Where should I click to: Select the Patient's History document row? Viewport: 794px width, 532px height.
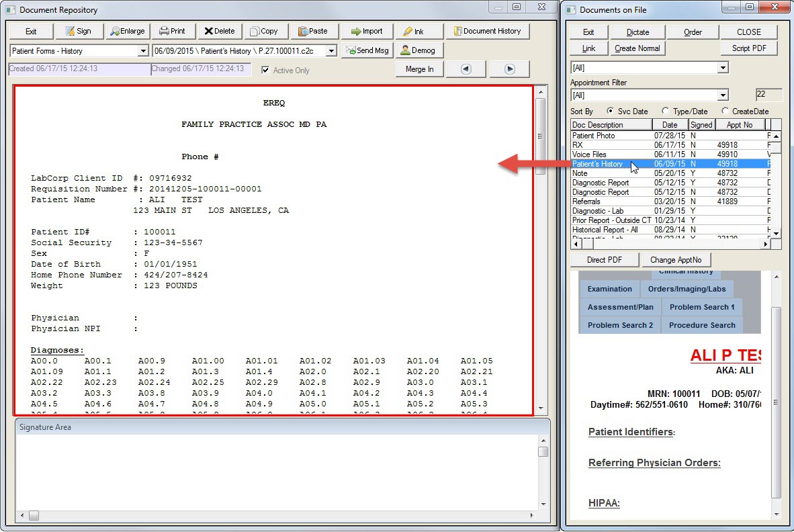click(671, 164)
